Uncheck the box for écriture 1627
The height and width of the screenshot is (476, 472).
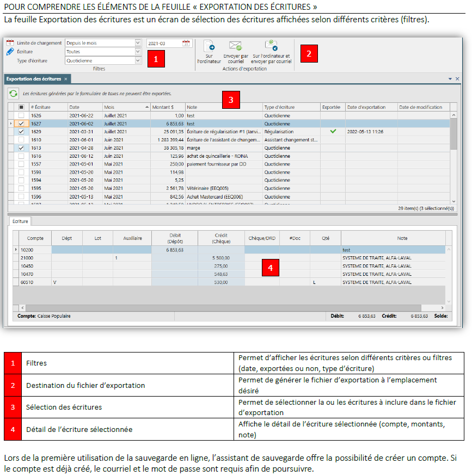21,124
